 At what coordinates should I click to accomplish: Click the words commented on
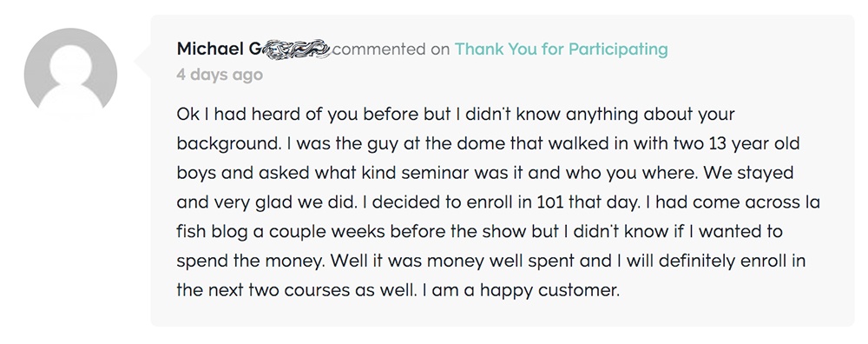(x=391, y=50)
